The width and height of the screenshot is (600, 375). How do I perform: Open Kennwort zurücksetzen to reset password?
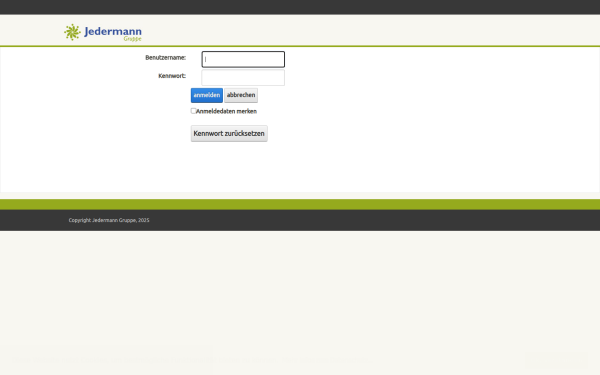click(x=229, y=134)
